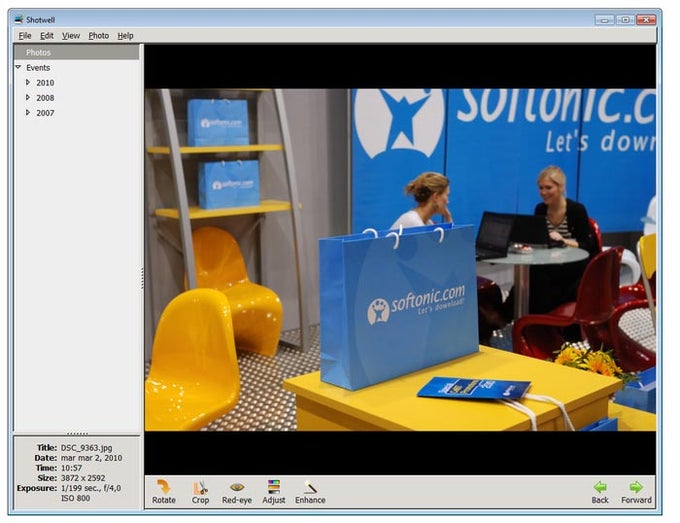Click the Shotwell app icon in title bar

(x=18, y=20)
